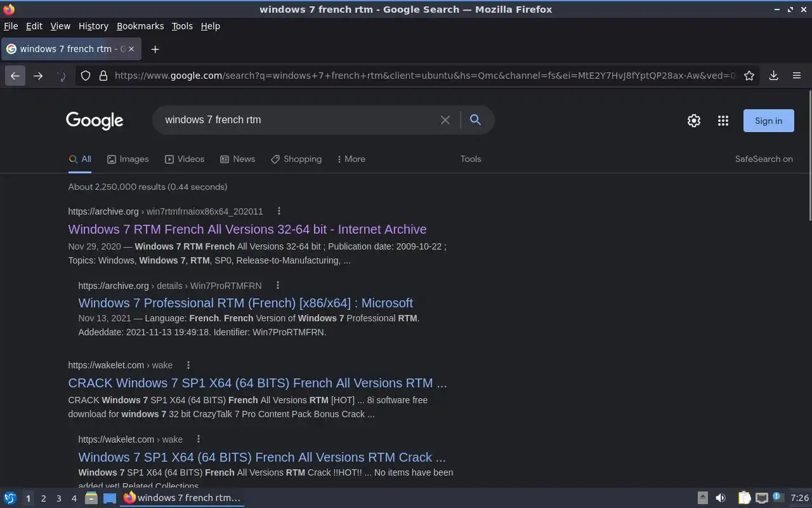Open three-dot menu for first wakelet.com result
This screenshot has height=508, width=812.
click(x=188, y=364)
